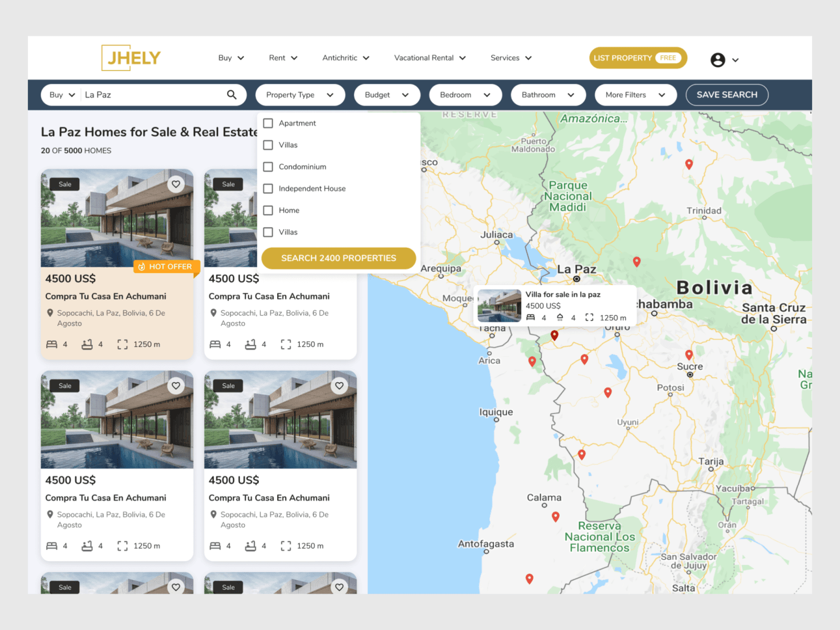Click SEARCH 2400 PROPERTIES button
Screen dimensions: 840x630
coord(338,258)
